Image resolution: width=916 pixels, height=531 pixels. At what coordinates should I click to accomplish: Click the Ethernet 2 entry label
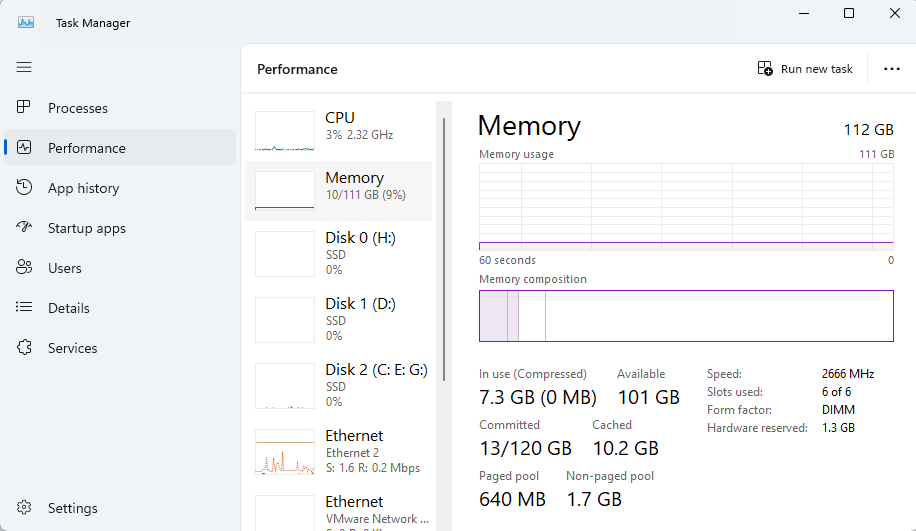pyautogui.click(x=352, y=453)
